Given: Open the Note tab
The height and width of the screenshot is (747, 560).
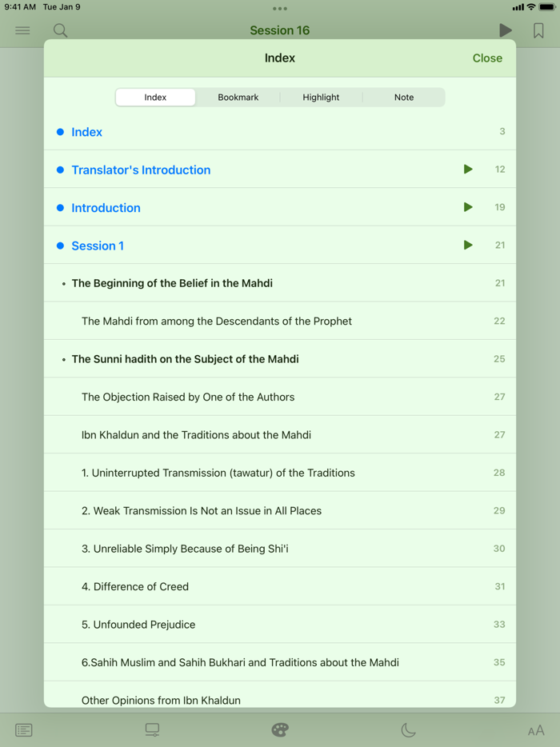Looking at the screenshot, I should [404, 97].
